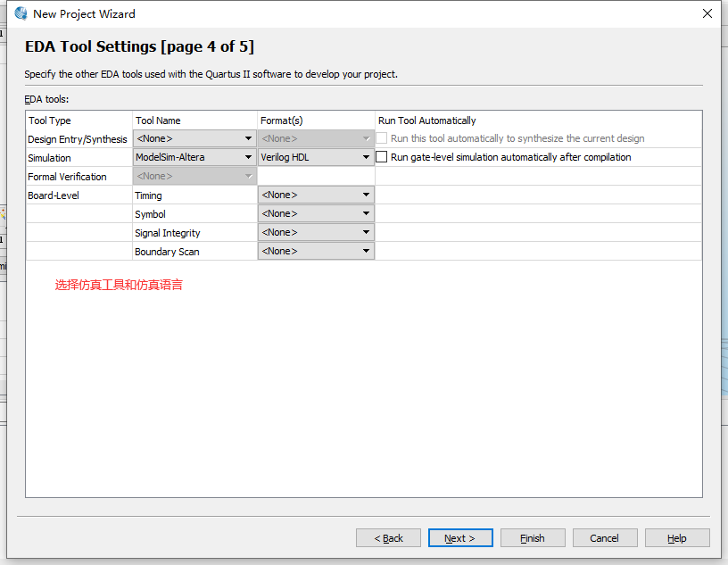
Task: Enable gate-level simulation after compilation checkbox
Action: pyautogui.click(x=381, y=157)
